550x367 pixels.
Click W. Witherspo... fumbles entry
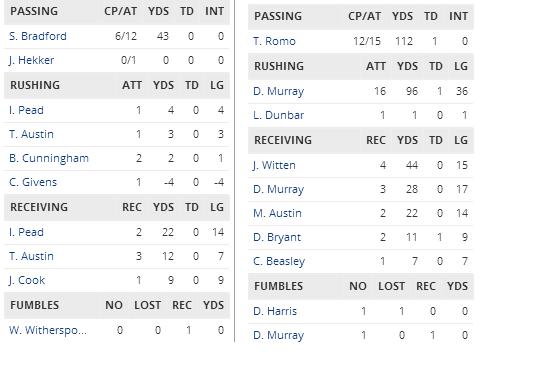click(x=48, y=330)
